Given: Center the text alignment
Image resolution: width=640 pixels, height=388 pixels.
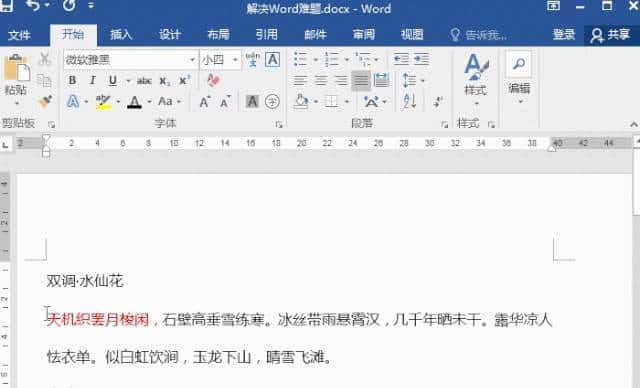Looking at the screenshot, I should pyautogui.click(x=321, y=80).
